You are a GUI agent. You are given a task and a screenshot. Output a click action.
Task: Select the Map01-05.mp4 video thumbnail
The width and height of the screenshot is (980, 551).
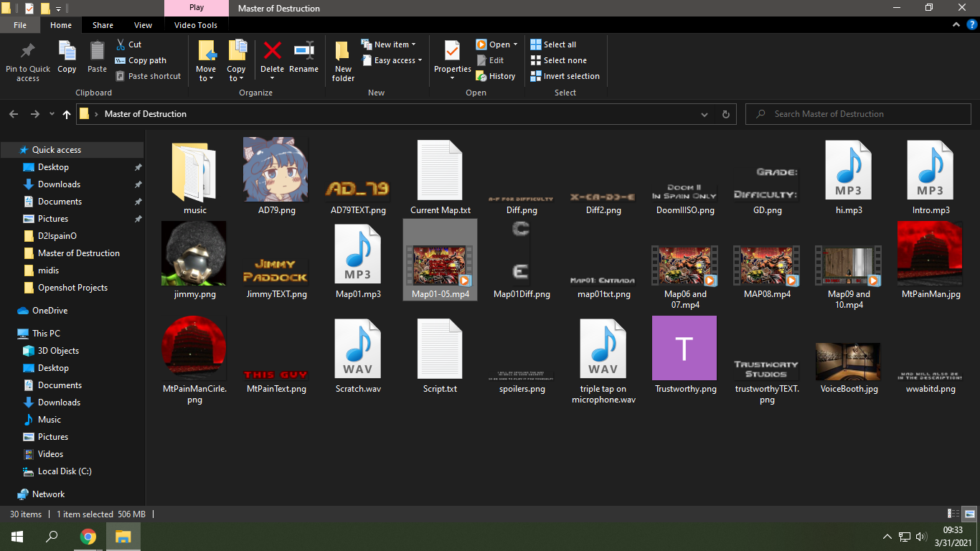point(440,266)
